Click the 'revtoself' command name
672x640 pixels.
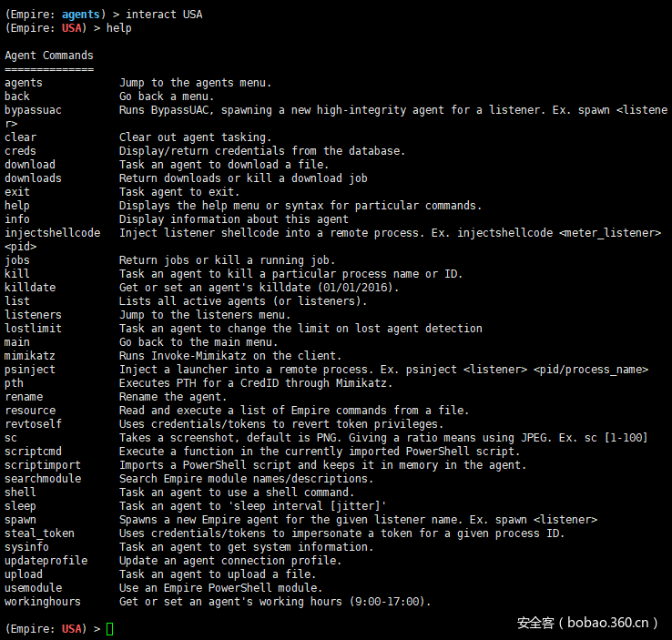(33, 424)
